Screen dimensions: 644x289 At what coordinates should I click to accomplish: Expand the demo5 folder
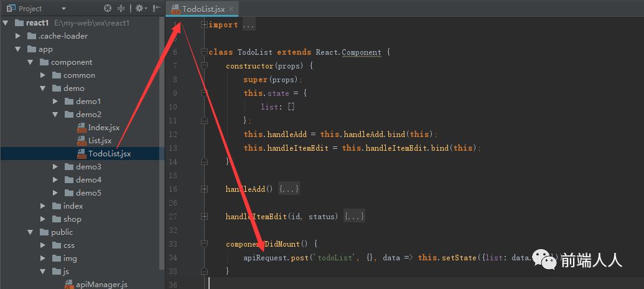(55, 193)
